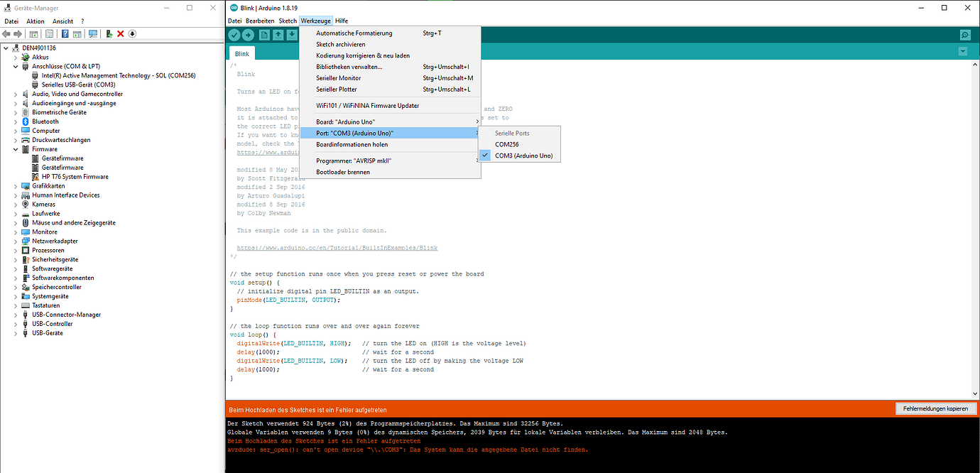The width and height of the screenshot is (980, 473).
Task: Open the Hilfe menu in Arduino
Action: tap(342, 20)
